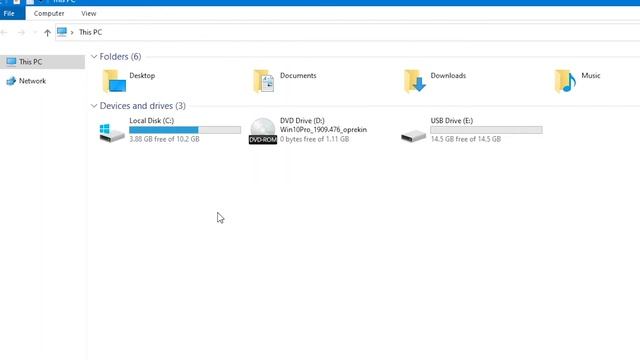Select This PC in the address path
Screen dimensions: 640x360
pyautogui.click(x=90, y=32)
